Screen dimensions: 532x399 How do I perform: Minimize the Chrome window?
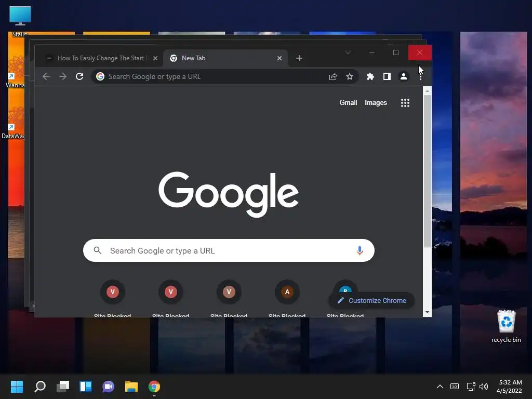(x=372, y=52)
